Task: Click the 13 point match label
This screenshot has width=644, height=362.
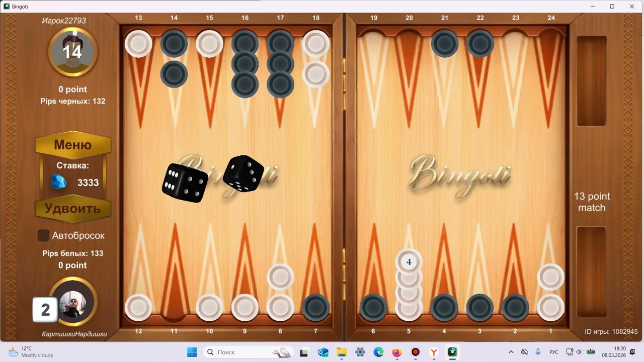Action: (592, 202)
